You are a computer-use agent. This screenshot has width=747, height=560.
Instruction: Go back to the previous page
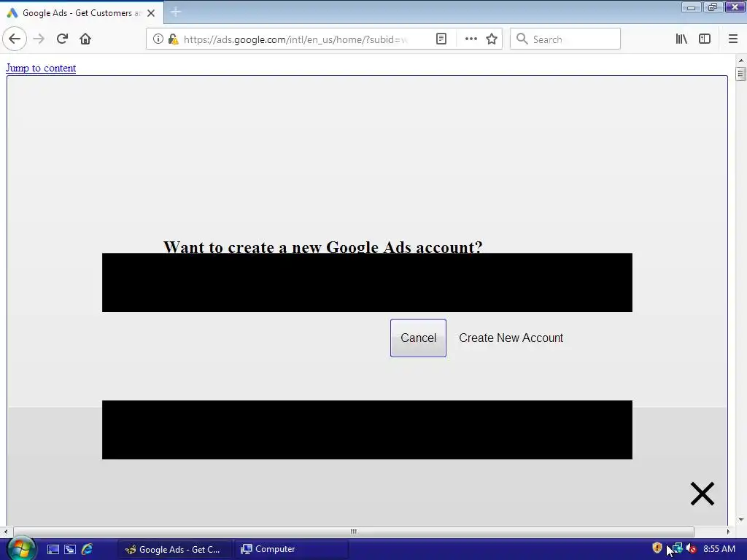pyautogui.click(x=15, y=39)
